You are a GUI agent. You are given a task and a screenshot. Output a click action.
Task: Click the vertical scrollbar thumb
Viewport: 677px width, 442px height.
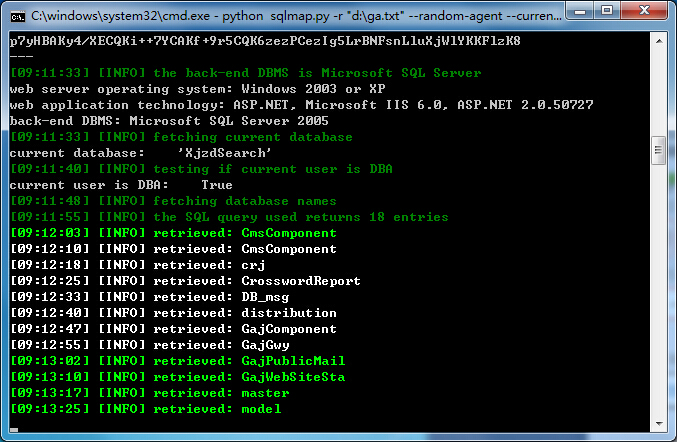pos(658,150)
